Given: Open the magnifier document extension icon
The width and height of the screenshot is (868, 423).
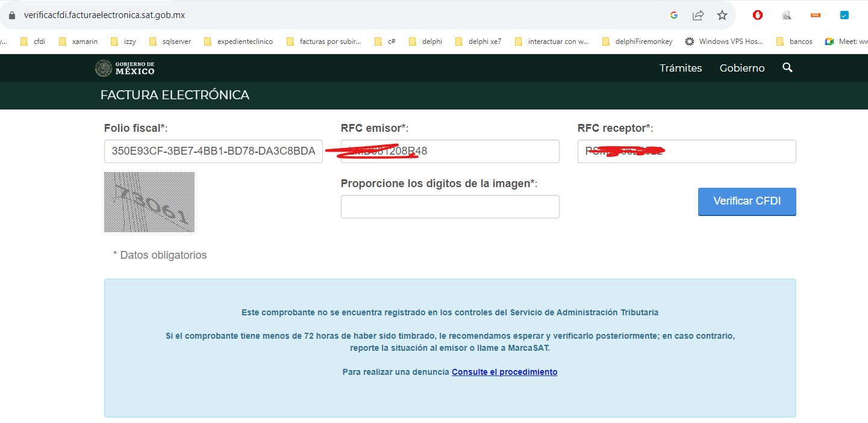Looking at the screenshot, I should [x=787, y=15].
